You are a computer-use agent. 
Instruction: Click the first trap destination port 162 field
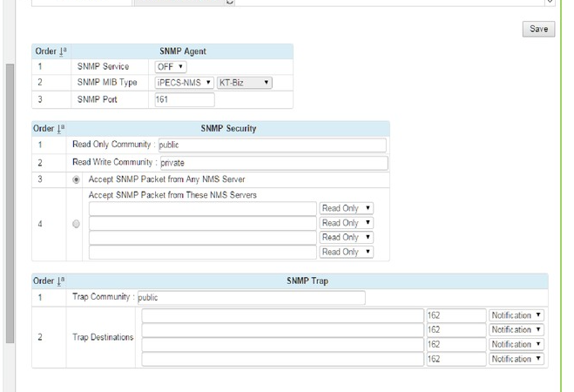tap(456, 315)
